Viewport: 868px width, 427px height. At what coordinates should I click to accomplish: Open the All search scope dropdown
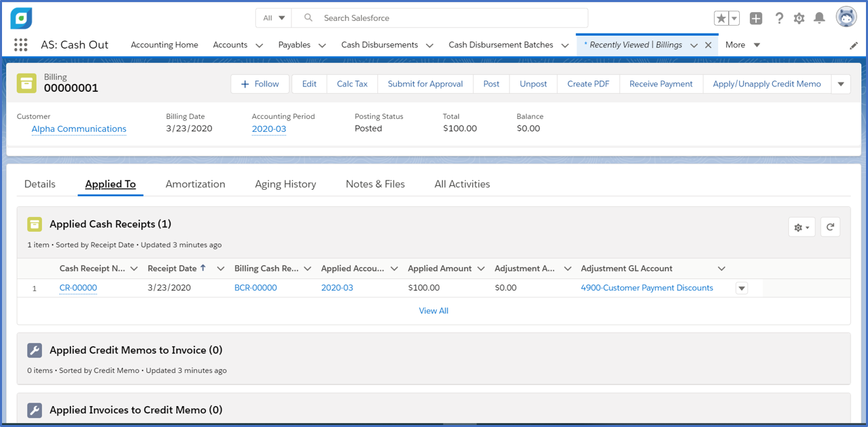pyautogui.click(x=273, y=18)
